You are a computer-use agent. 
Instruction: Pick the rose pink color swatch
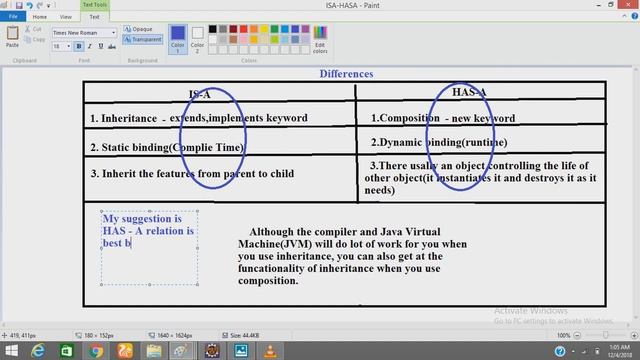coord(244,40)
